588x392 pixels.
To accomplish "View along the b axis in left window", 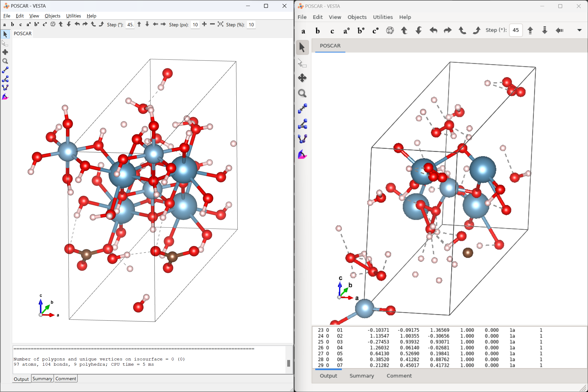I will (x=13, y=24).
